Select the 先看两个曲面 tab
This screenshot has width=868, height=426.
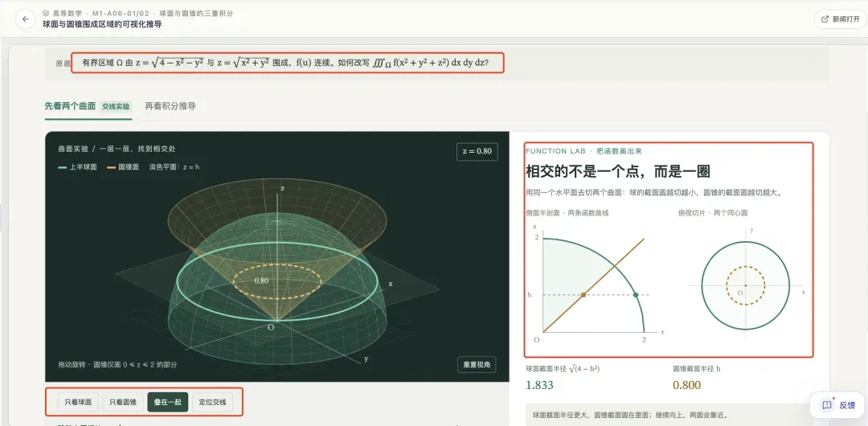coord(70,106)
